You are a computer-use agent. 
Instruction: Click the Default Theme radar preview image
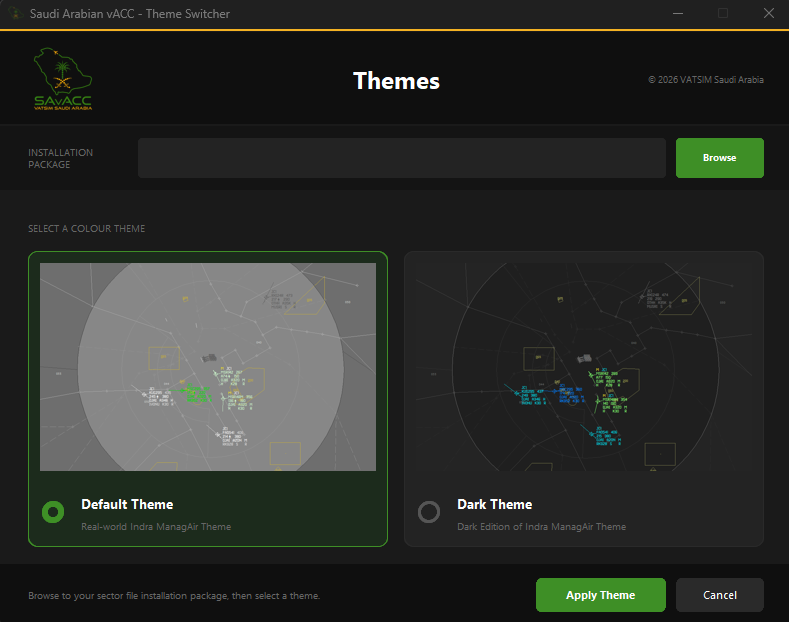208,367
